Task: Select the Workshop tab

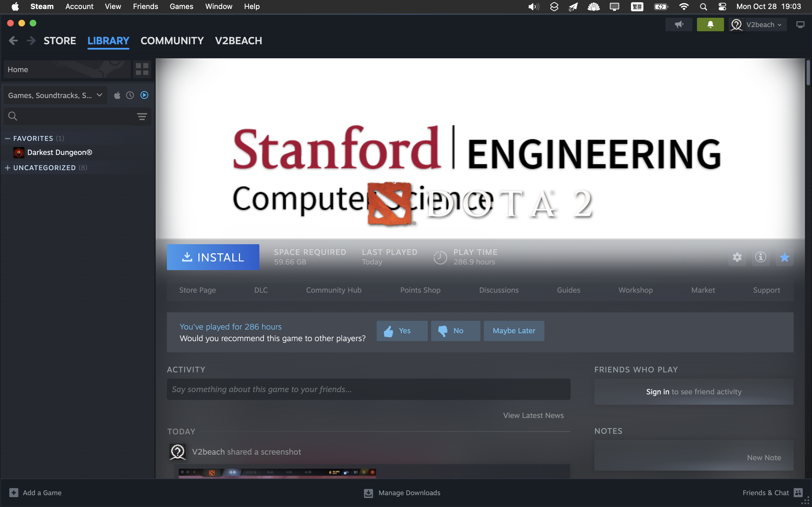Action: (x=635, y=290)
